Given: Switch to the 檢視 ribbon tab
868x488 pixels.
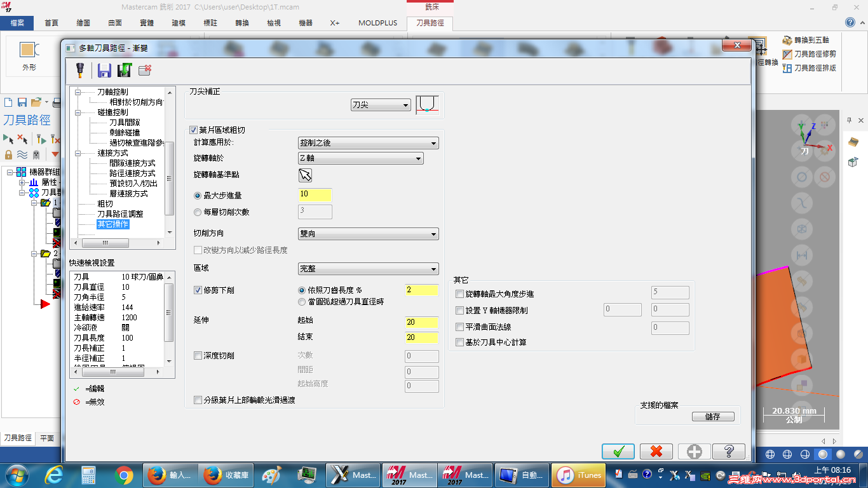Looking at the screenshot, I should [274, 23].
